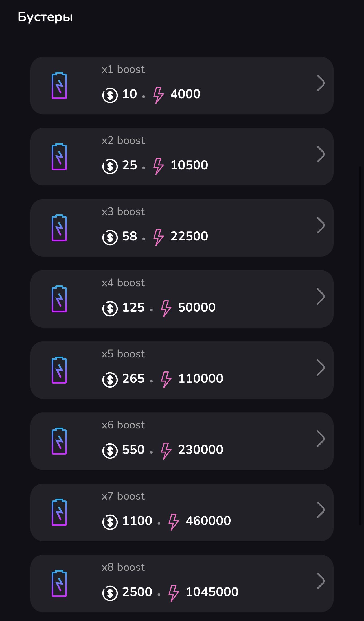
Task: Tap the lightning bolt next to 50000
Action: pos(166,308)
